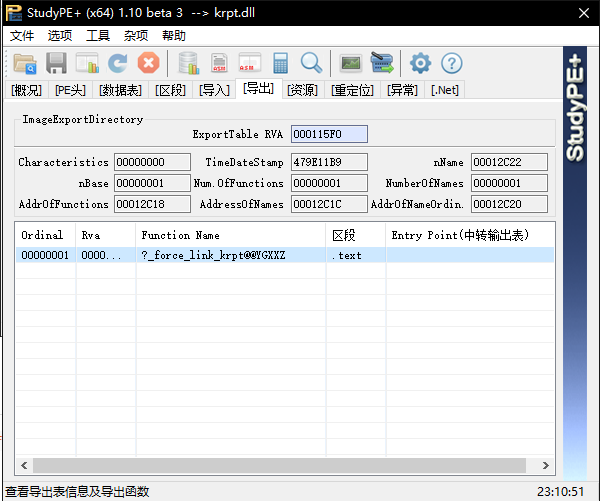Click the Characteristics value field

(152, 162)
